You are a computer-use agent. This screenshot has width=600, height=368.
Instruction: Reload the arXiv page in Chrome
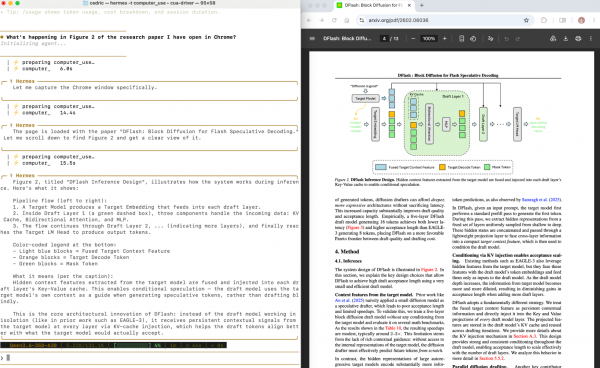click(x=334, y=20)
